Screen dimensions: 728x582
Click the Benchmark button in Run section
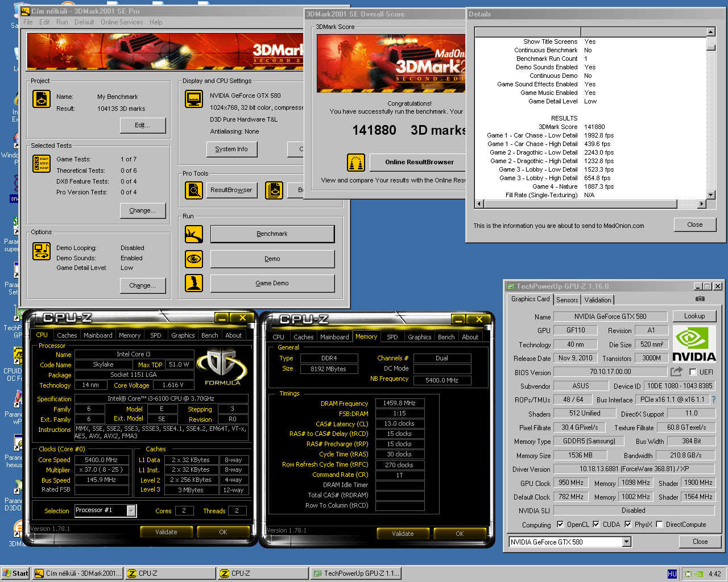point(272,234)
